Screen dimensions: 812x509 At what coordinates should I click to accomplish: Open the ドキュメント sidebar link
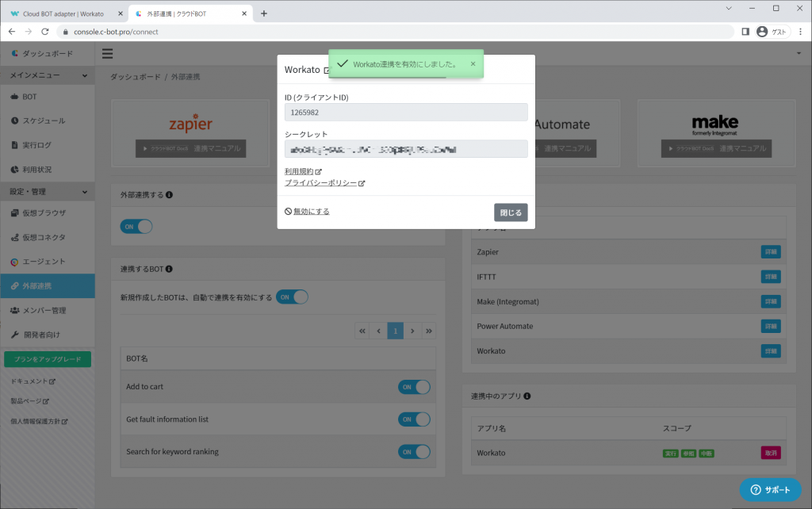point(33,381)
